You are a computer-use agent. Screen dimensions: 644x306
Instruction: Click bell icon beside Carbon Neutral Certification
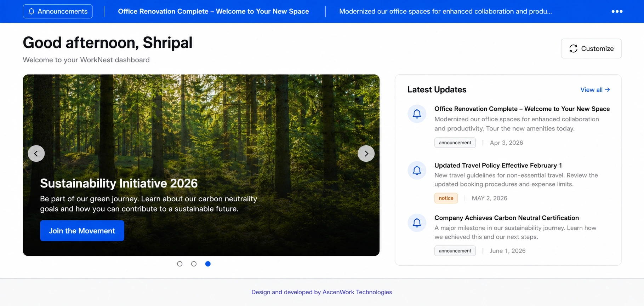(417, 223)
